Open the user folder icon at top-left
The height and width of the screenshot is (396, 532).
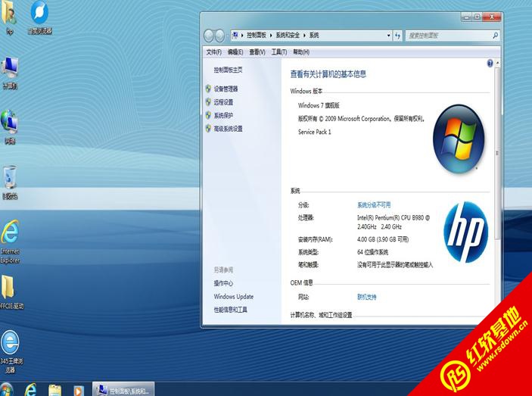tap(8, 17)
